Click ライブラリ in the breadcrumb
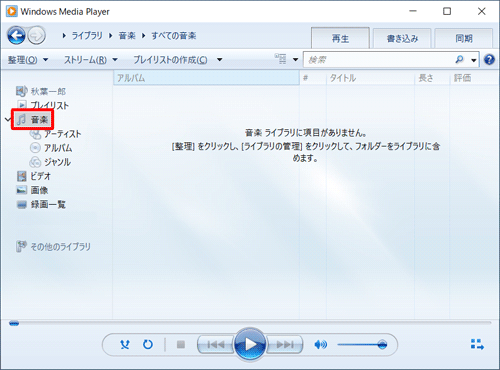500x370 pixels. tap(87, 36)
